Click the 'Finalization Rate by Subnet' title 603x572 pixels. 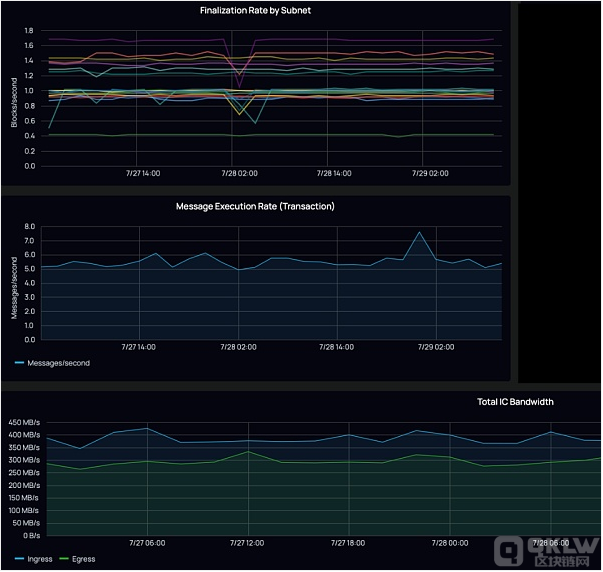pyautogui.click(x=255, y=10)
